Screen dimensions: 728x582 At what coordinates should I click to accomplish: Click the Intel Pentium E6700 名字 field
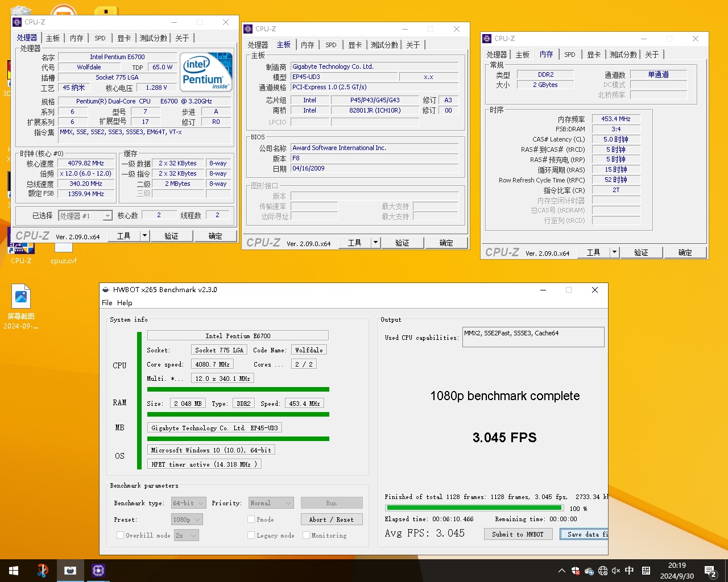coord(117,57)
